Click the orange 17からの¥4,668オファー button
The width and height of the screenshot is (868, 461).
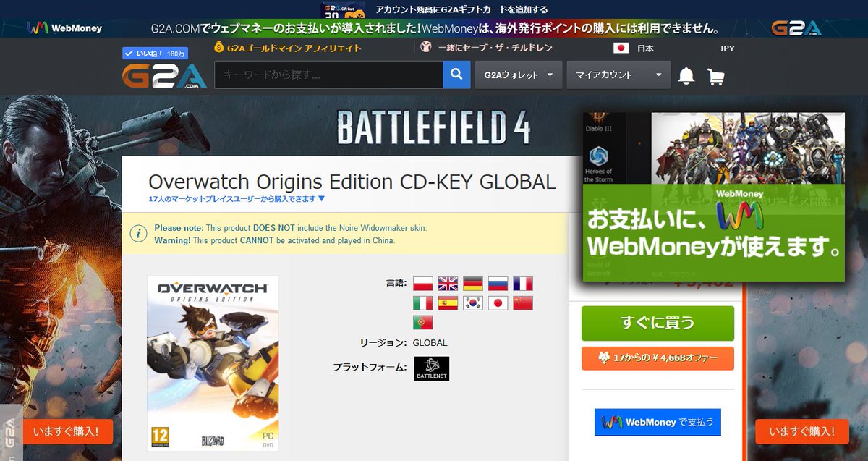[x=658, y=358]
